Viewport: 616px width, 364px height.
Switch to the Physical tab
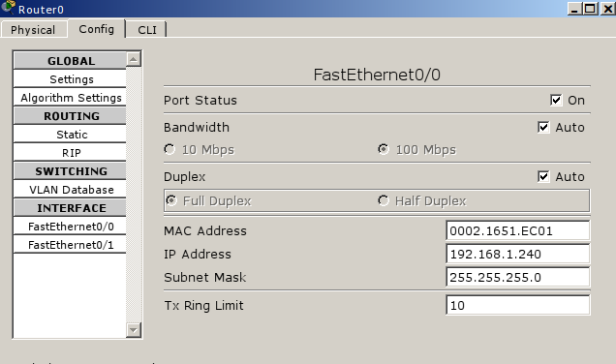(x=33, y=30)
